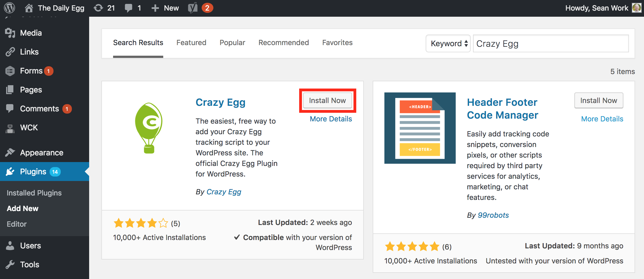This screenshot has width=644, height=279.
Task: Click Untested with your version of WordPress
Action: (555, 261)
